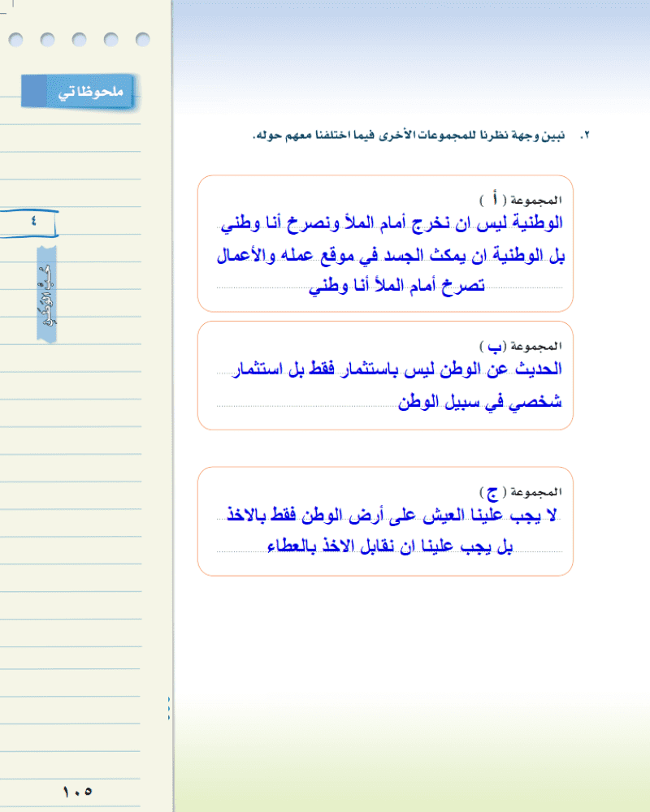Screen dimensions: 650x812
Task: Select the answer line starting "لا يجب علينا العيش"
Action: point(392,516)
